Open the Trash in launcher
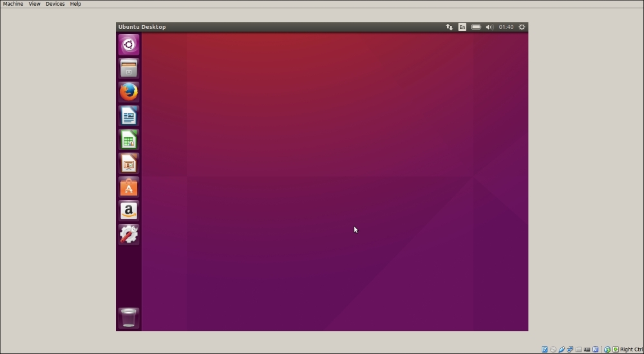The width and height of the screenshot is (644, 354). click(x=129, y=318)
